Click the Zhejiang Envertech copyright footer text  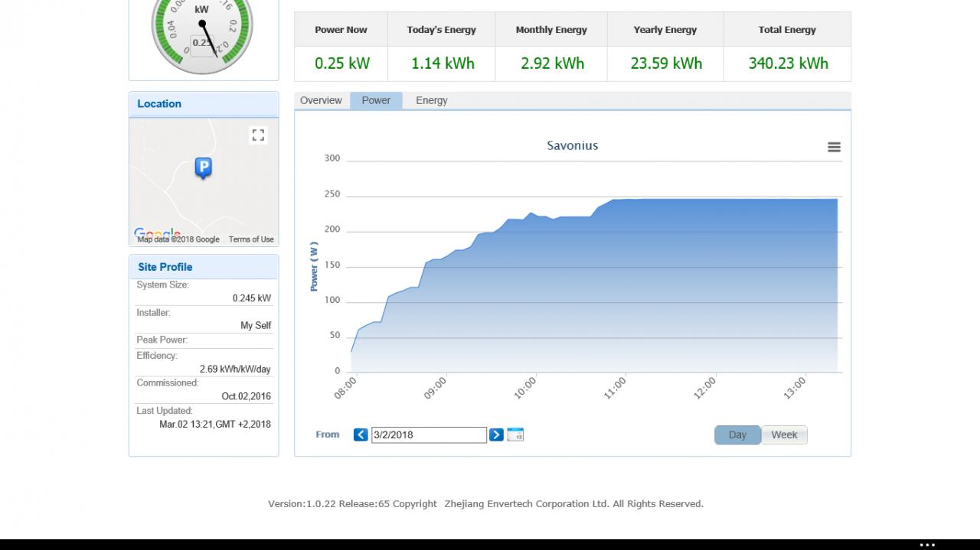485,504
